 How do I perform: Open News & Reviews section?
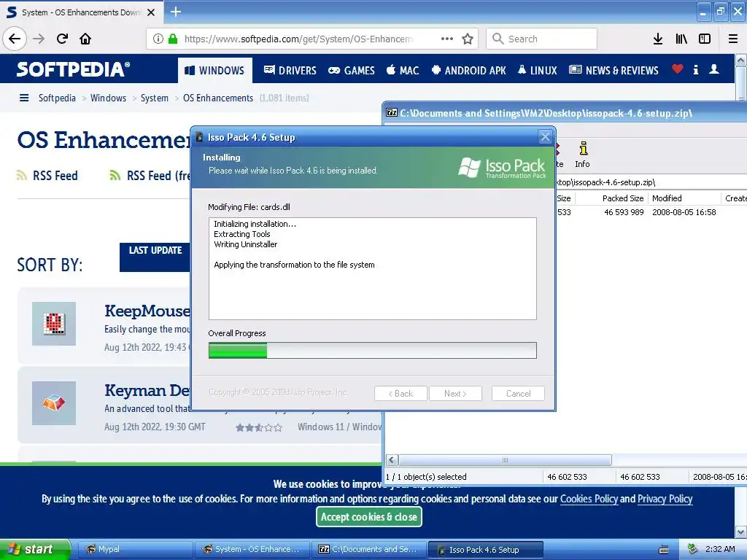point(614,71)
